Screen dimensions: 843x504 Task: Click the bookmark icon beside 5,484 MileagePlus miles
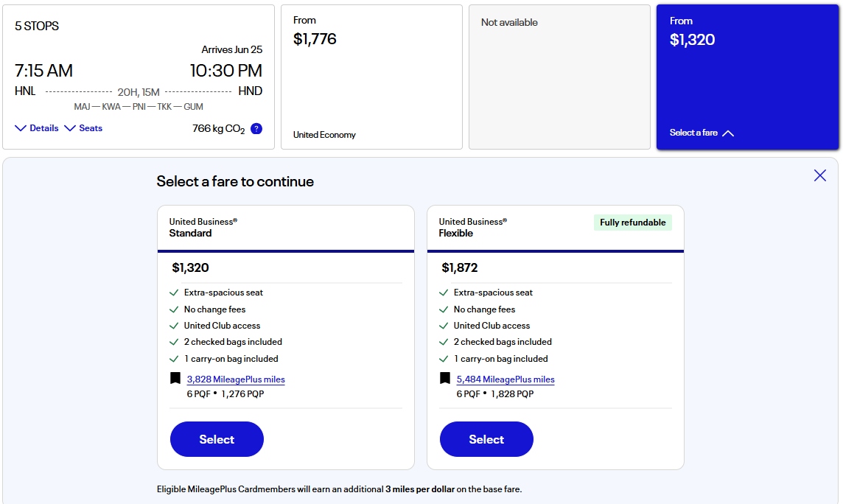[445, 378]
